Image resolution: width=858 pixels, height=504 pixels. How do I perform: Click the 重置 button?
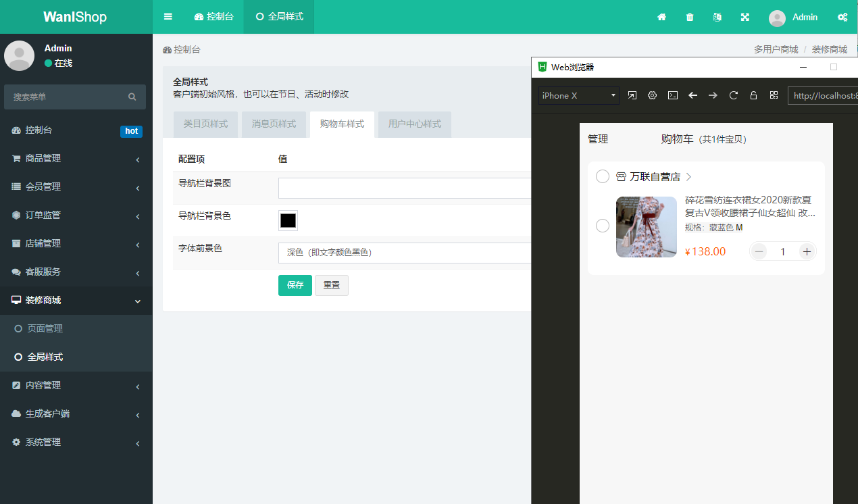point(332,285)
